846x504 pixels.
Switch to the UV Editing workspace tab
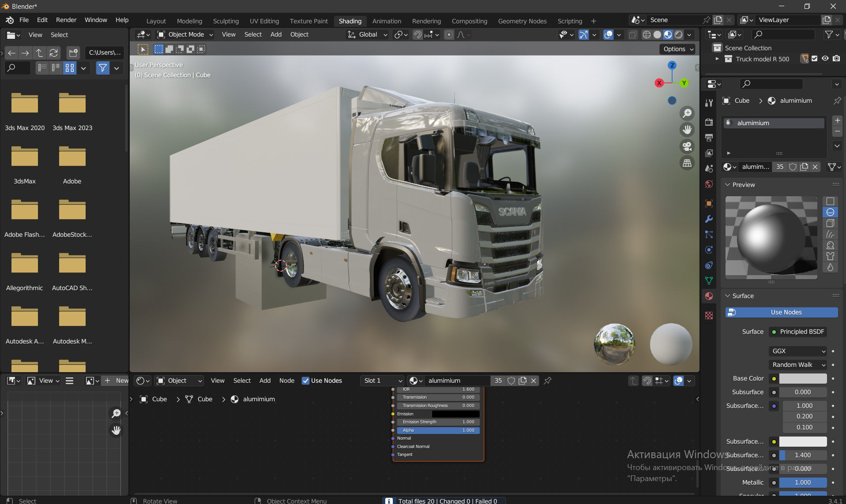(x=264, y=21)
